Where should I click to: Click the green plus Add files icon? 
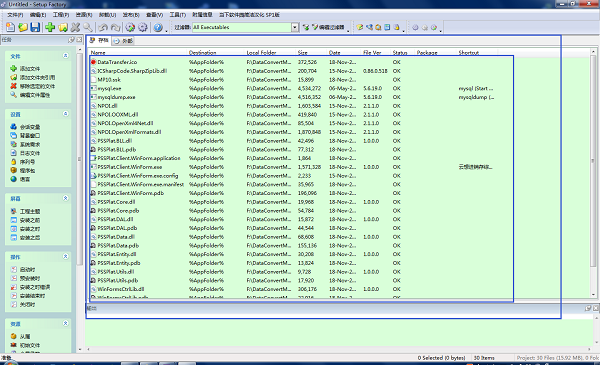(x=50, y=27)
